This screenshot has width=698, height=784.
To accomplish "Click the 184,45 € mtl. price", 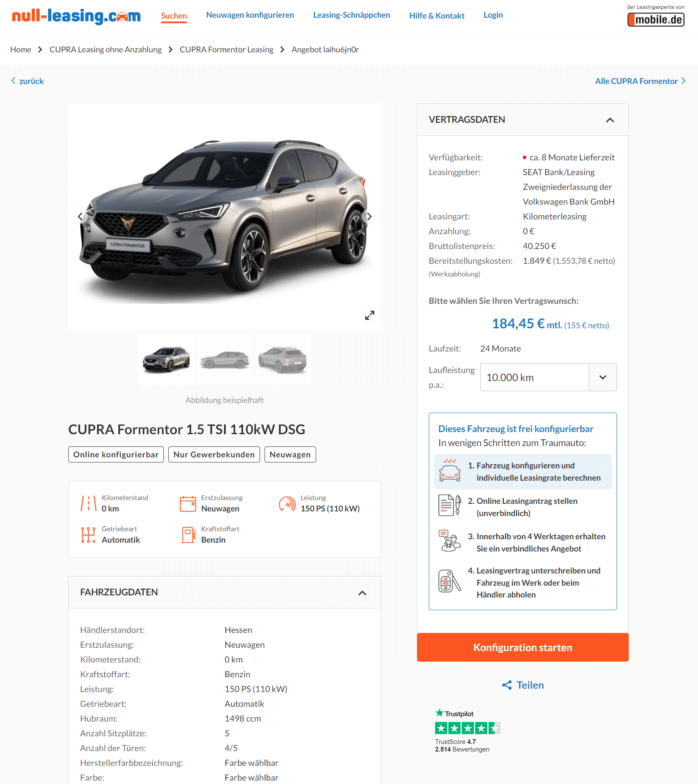I will coord(527,324).
